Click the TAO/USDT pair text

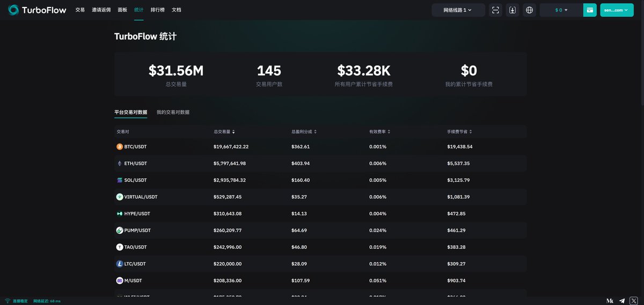point(136,247)
